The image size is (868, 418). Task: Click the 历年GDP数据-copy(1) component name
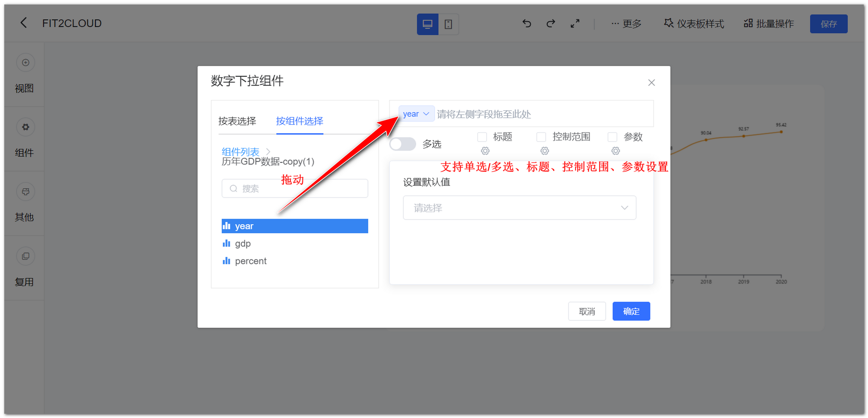267,162
